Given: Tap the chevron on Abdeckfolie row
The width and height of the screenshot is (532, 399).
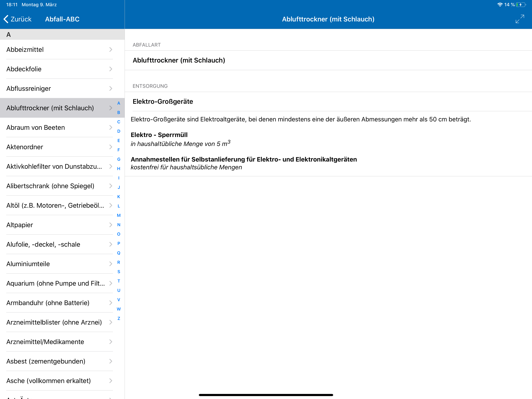Looking at the screenshot, I should (x=111, y=69).
